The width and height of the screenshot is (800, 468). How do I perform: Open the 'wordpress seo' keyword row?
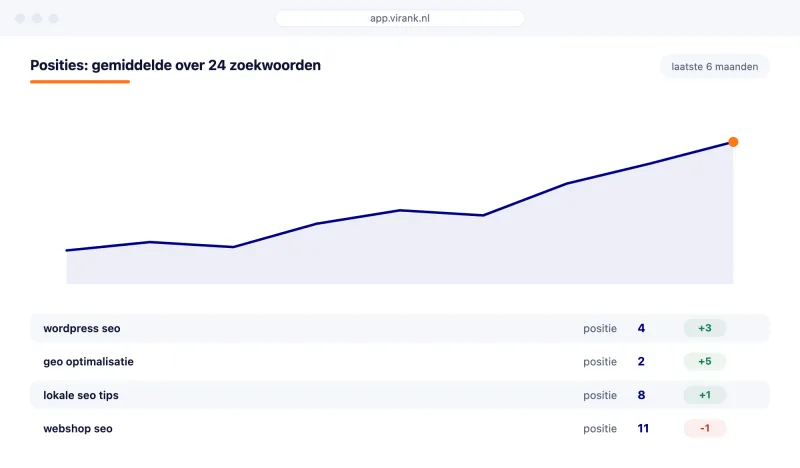(399, 328)
